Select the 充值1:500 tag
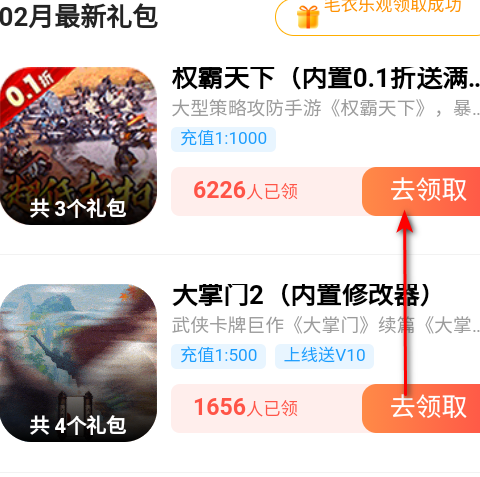Screen dimensions: 480x477 click(218, 356)
